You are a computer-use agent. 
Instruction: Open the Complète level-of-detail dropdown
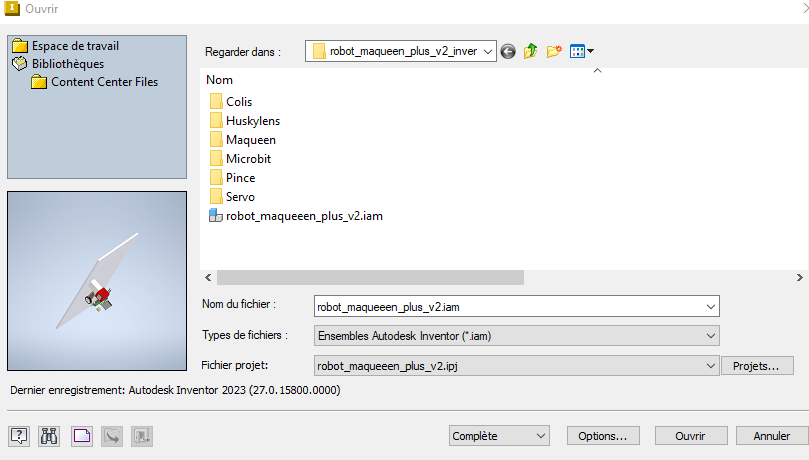tap(499, 436)
